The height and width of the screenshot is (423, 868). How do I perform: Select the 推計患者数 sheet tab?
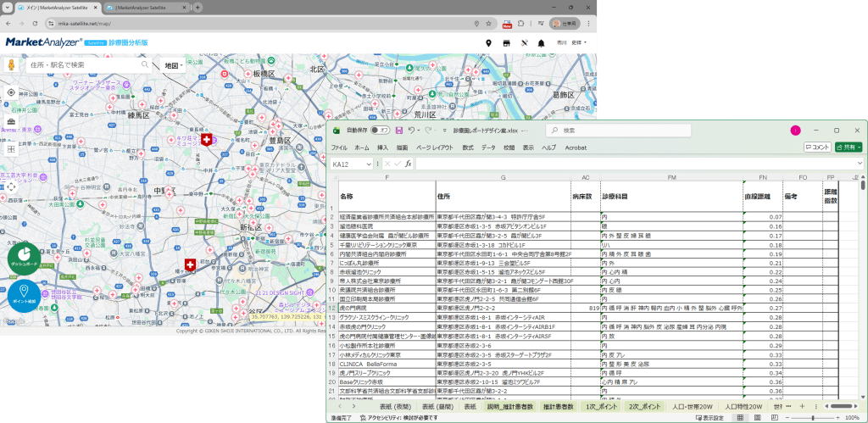[558, 406]
